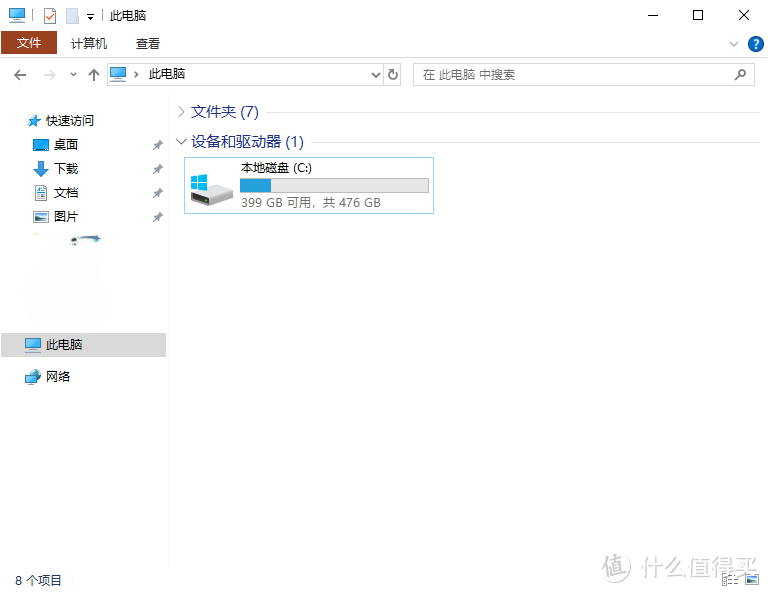Screen dimensions: 768x593
Task: Select the 本地磁盘 (C:) drive
Action: (309, 185)
